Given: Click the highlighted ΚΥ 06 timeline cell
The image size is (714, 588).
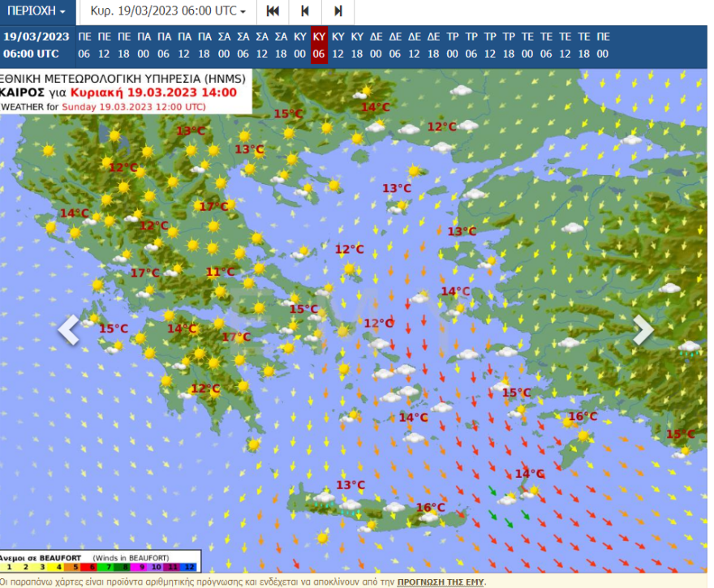Looking at the screenshot, I should [x=318, y=45].
